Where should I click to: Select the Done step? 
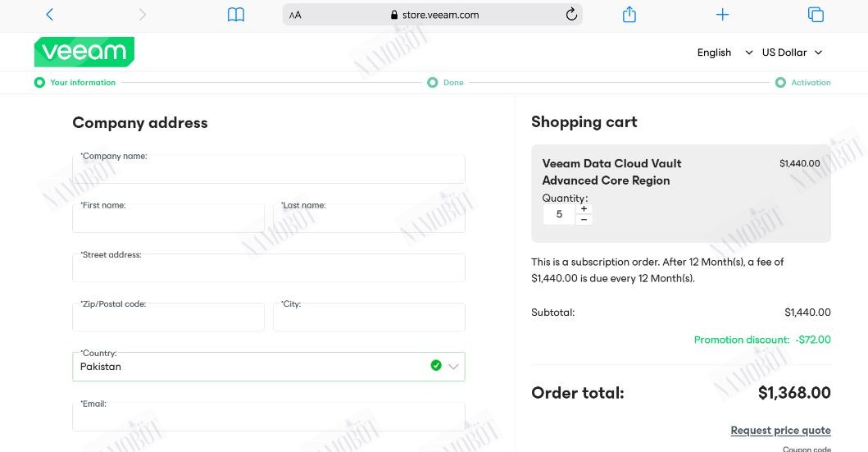pyautogui.click(x=446, y=83)
